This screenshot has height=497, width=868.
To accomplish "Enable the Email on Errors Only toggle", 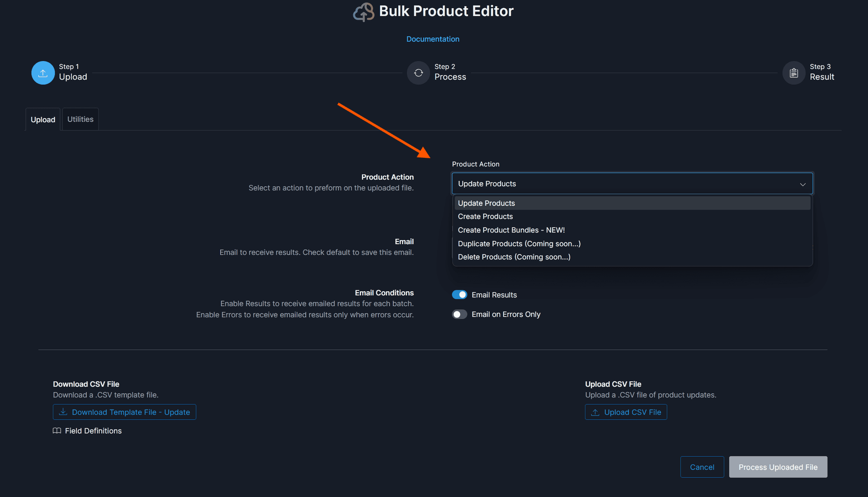I will click(x=459, y=314).
